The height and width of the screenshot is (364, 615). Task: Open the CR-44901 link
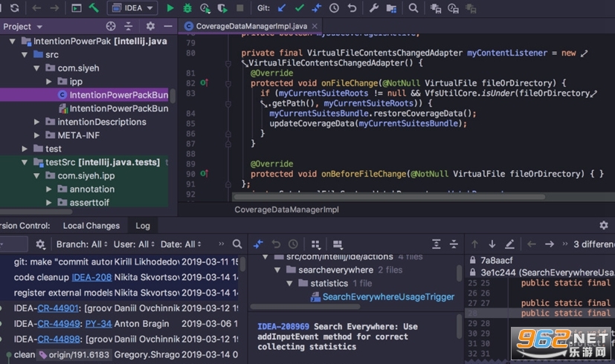(x=58, y=308)
